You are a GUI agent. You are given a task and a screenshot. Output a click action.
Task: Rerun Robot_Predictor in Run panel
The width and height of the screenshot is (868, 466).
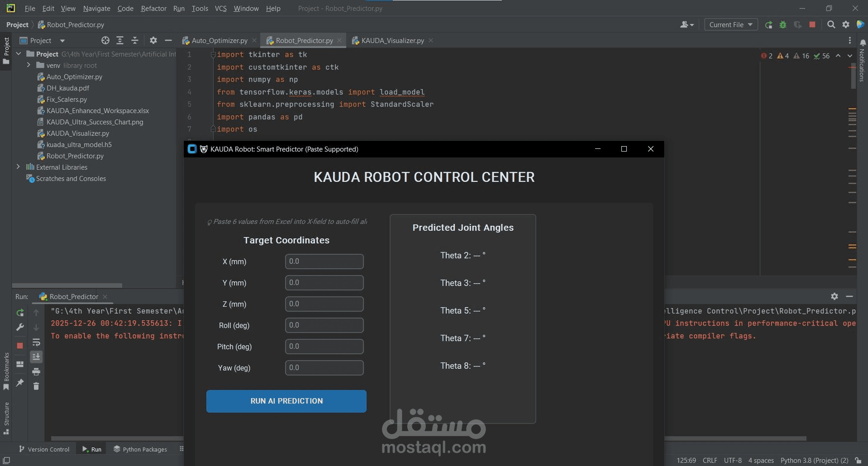(x=20, y=313)
